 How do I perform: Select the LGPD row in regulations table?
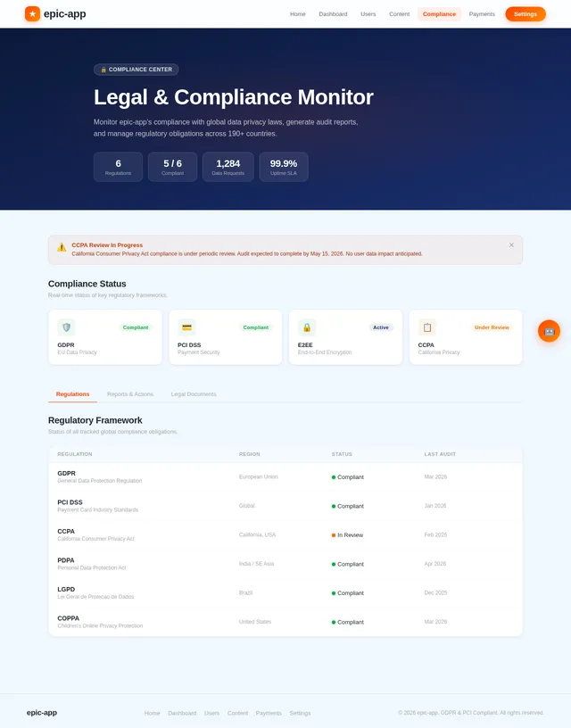285,593
